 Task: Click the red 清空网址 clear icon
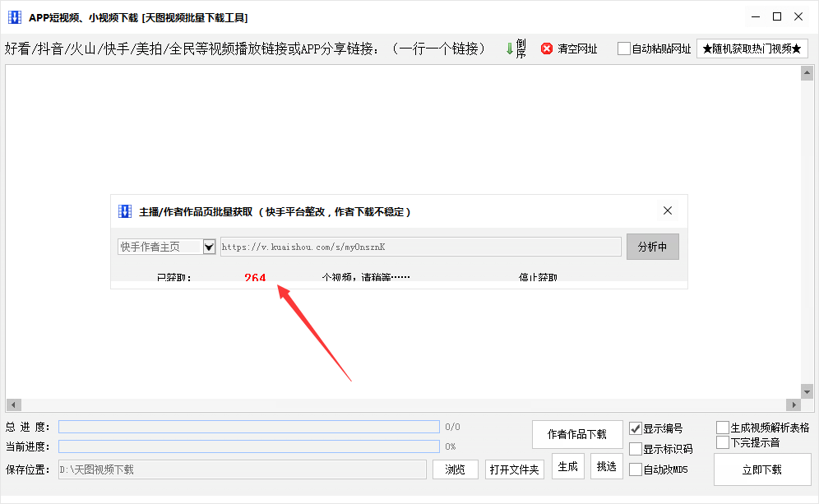(x=546, y=49)
